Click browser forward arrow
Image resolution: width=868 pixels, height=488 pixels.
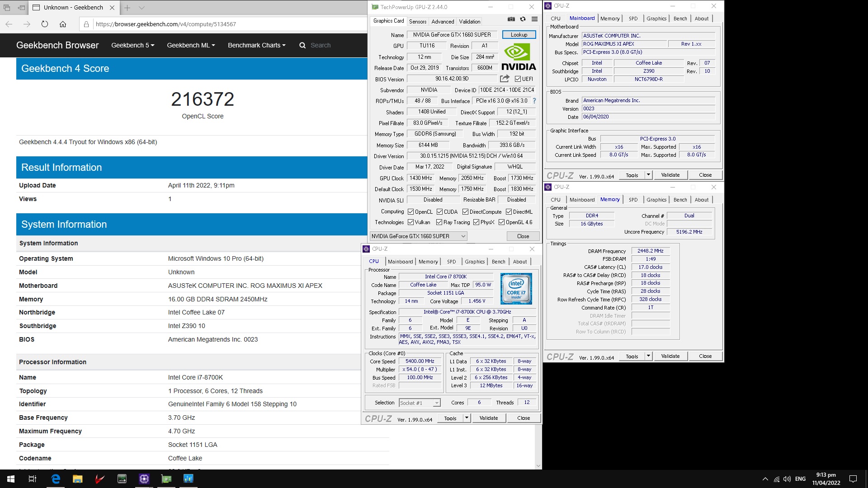pos(27,24)
